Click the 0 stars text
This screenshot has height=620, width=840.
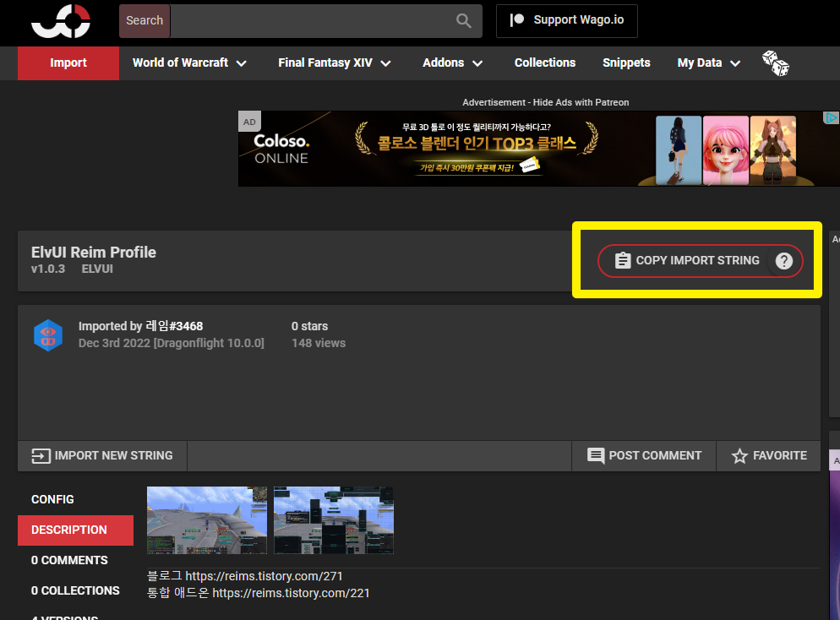click(309, 326)
